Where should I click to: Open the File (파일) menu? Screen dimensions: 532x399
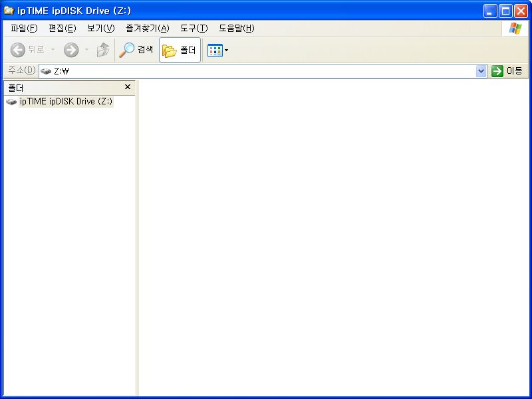pos(24,28)
